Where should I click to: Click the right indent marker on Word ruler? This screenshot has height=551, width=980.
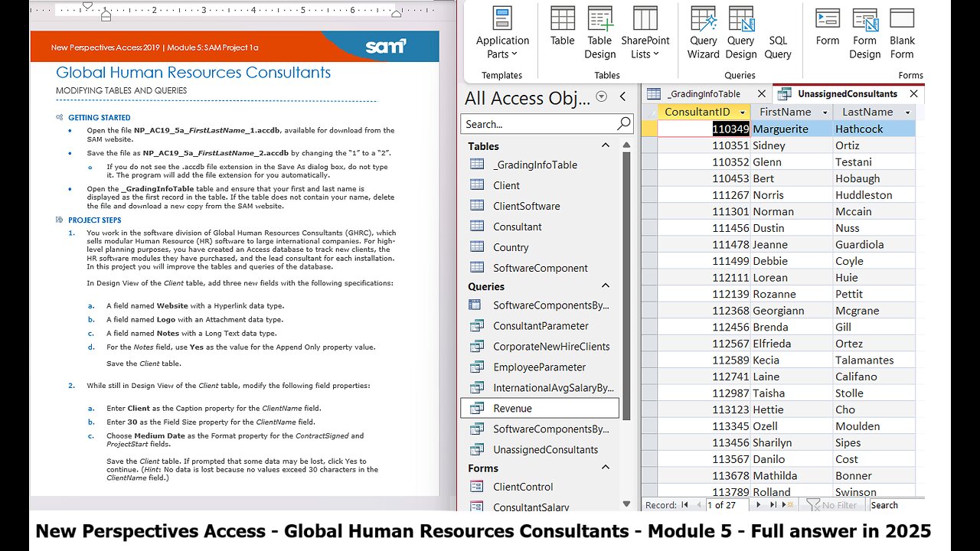396,14
